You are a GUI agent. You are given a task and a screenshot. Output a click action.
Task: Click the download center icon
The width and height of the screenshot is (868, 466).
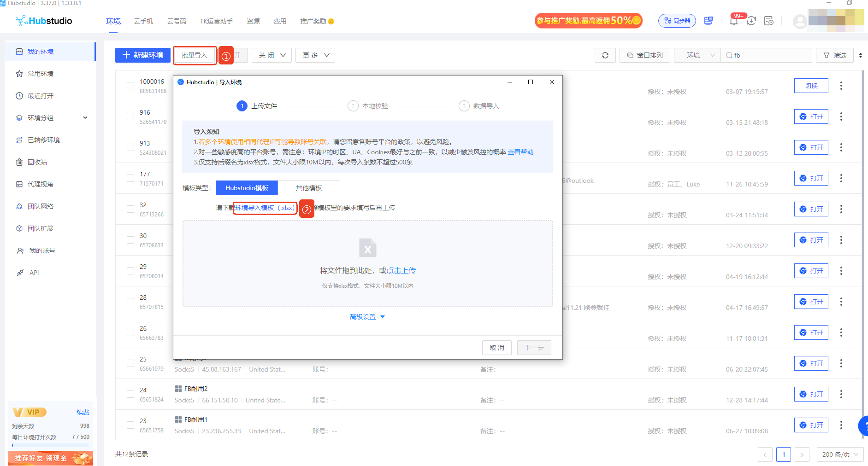pyautogui.click(x=751, y=21)
